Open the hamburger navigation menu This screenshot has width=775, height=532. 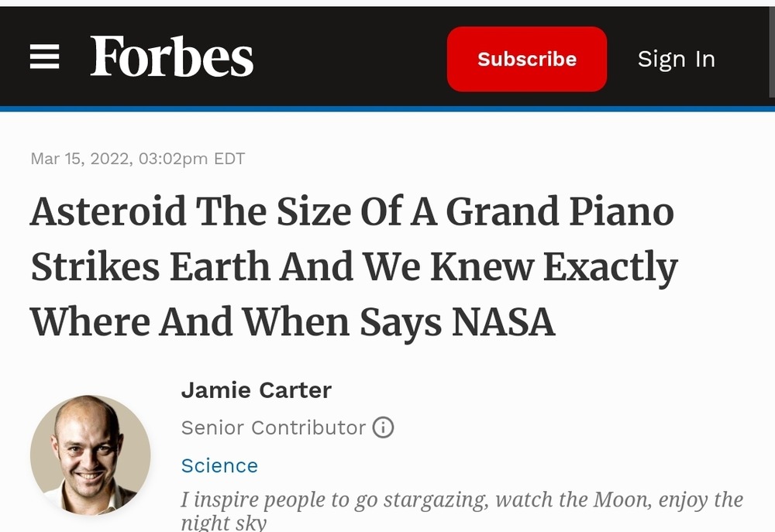[x=44, y=57]
